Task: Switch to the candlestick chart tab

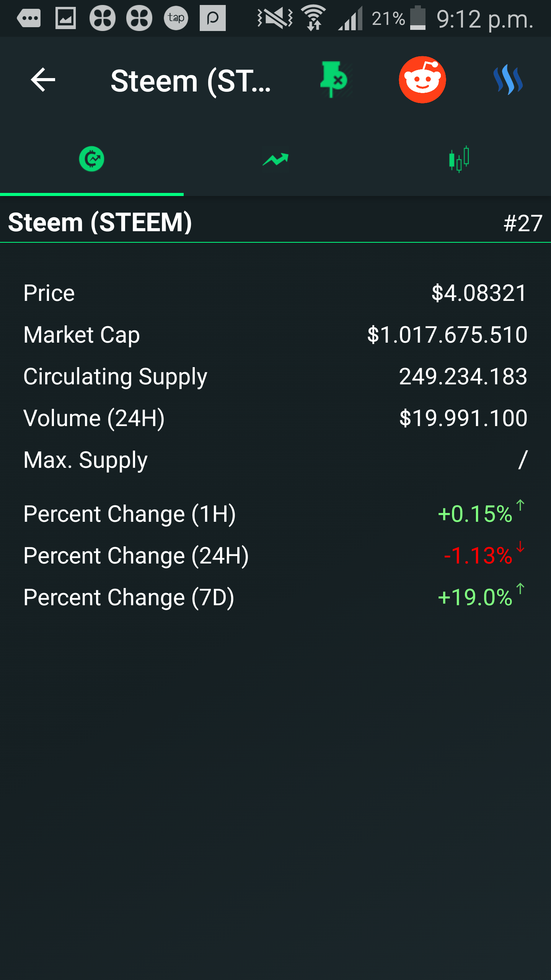Action: (459, 159)
